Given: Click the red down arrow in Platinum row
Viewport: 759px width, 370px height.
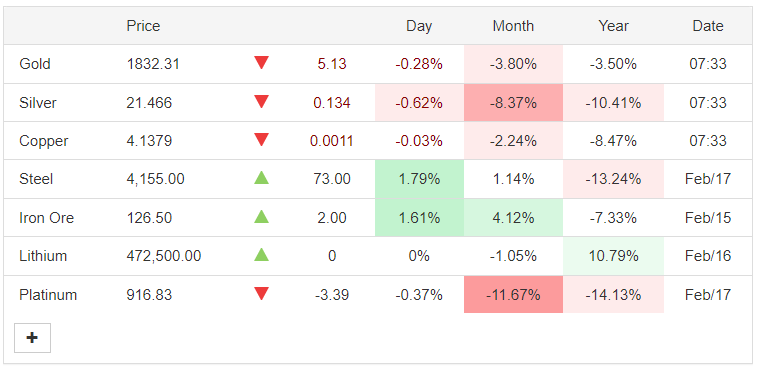Looking at the screenshot, I should (x=261, y=293).
